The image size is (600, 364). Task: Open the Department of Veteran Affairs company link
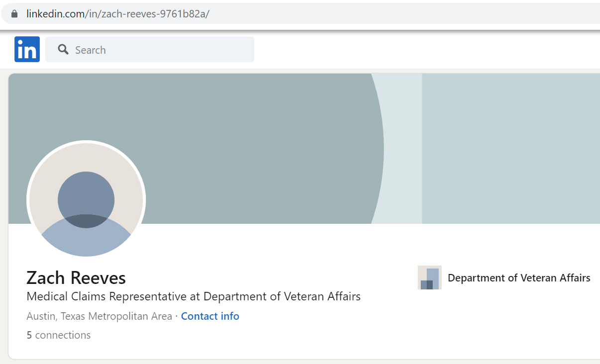point(519,278)
